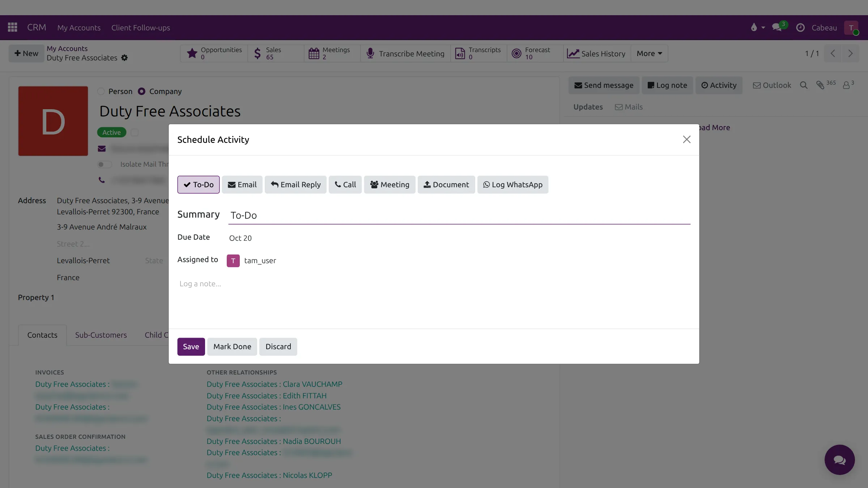Image resolution: width=868 pixels, height=488 pixels.
Task: Tick the checkbox next to Active badge
Action: tap(135, 133)
